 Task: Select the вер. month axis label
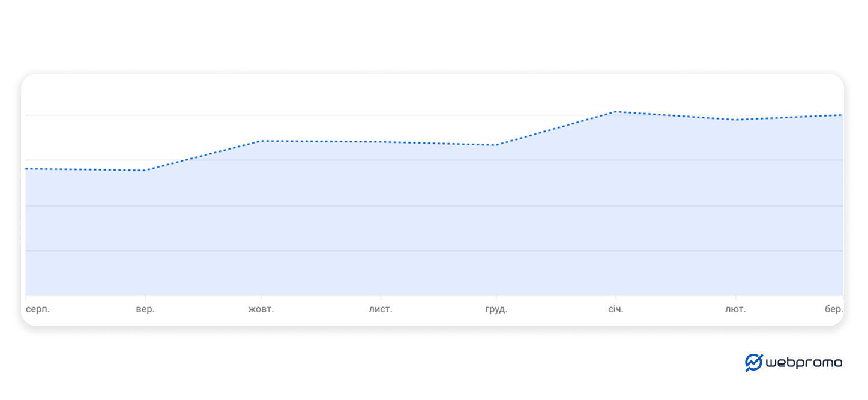(145, 309)
